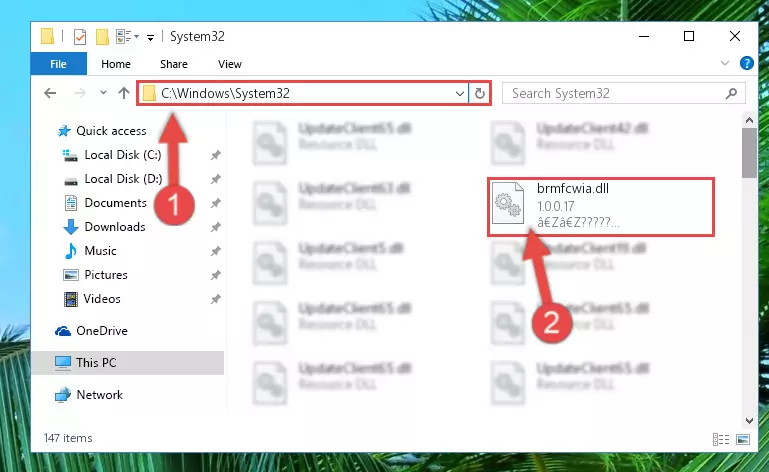Click the OneDrive cloud icon
Viewport: 769px width, 472px height.
63,331
